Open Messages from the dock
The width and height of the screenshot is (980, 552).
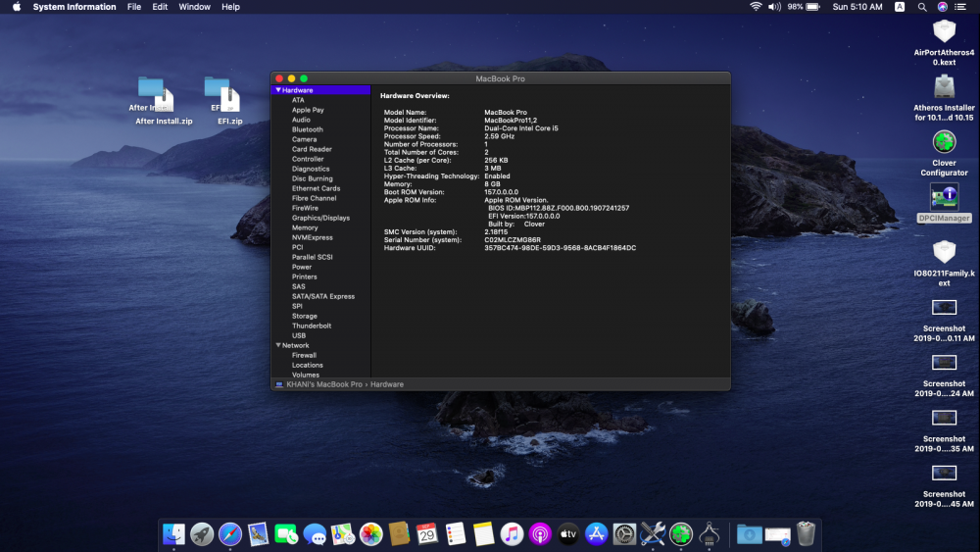coord(315,534)
